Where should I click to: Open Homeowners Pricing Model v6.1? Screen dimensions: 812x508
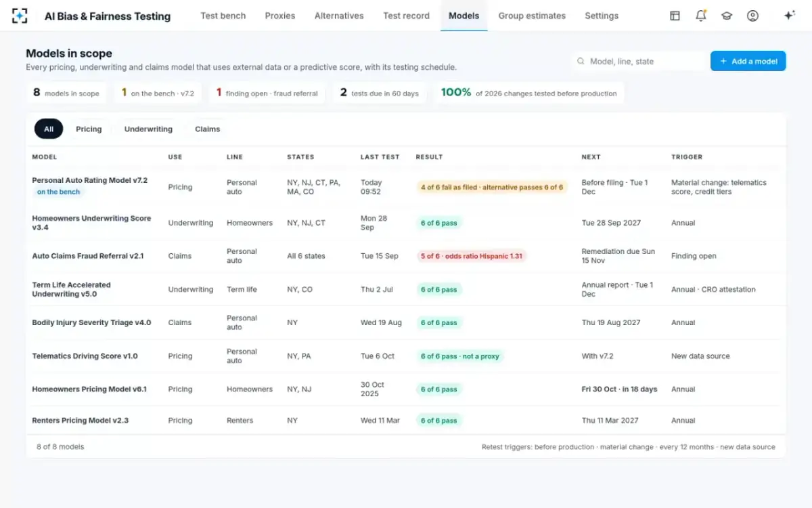(x=89, y=389)
